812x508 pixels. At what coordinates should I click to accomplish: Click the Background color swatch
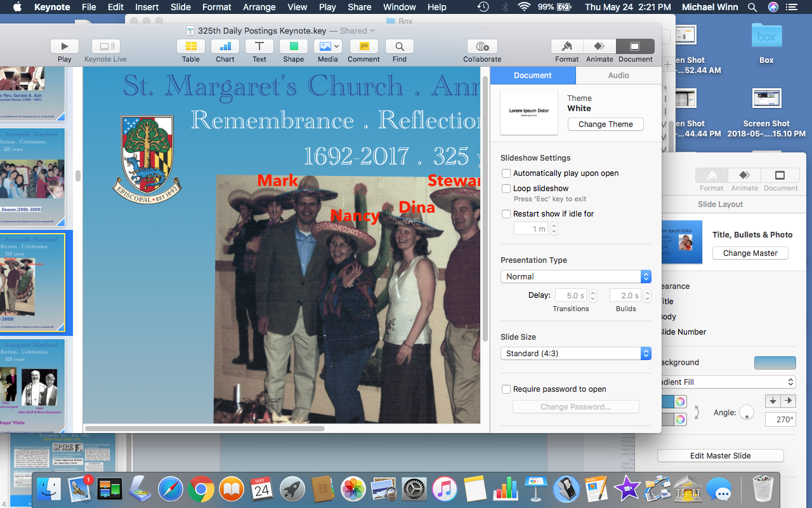click(x=775, y=363)
